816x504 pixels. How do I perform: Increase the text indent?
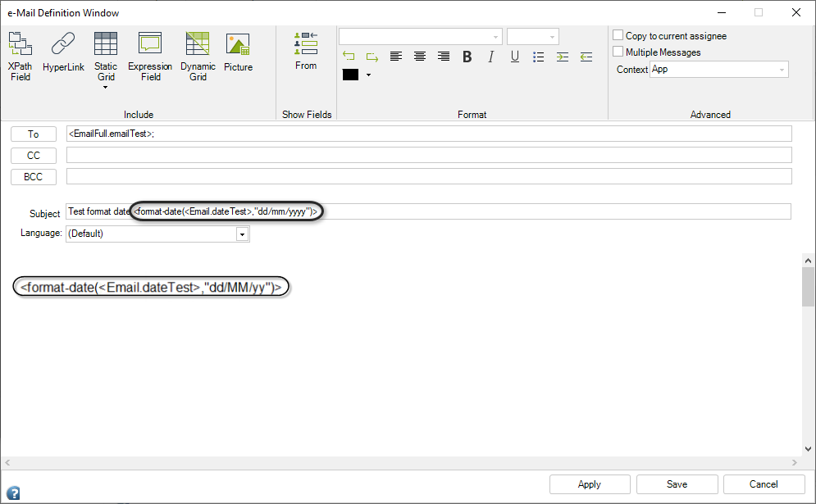point(563,57)
